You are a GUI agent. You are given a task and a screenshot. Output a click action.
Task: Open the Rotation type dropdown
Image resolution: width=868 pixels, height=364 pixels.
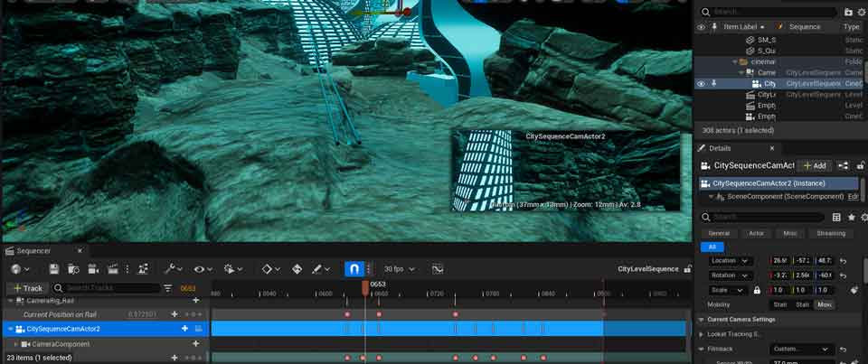(x=731, y=275)
